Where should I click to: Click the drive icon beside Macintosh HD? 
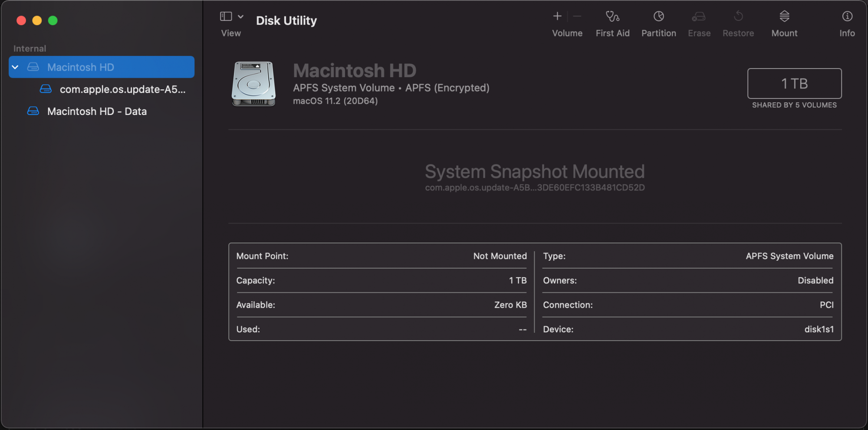click(x=33, y=67)
